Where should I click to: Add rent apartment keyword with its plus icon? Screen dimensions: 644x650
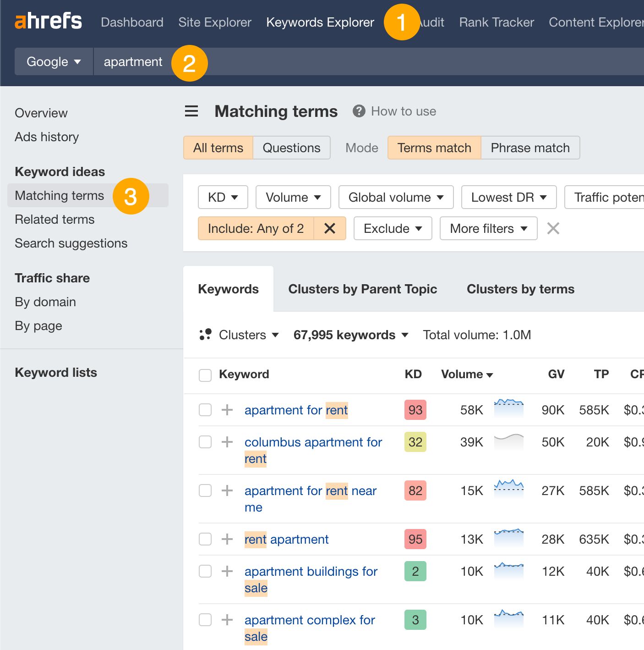pyautogui.click(x=226, y=539)
